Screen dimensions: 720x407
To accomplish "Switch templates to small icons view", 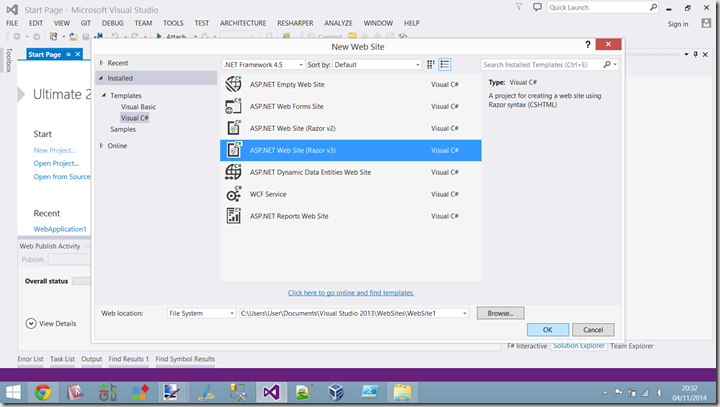I will point(431,65).
